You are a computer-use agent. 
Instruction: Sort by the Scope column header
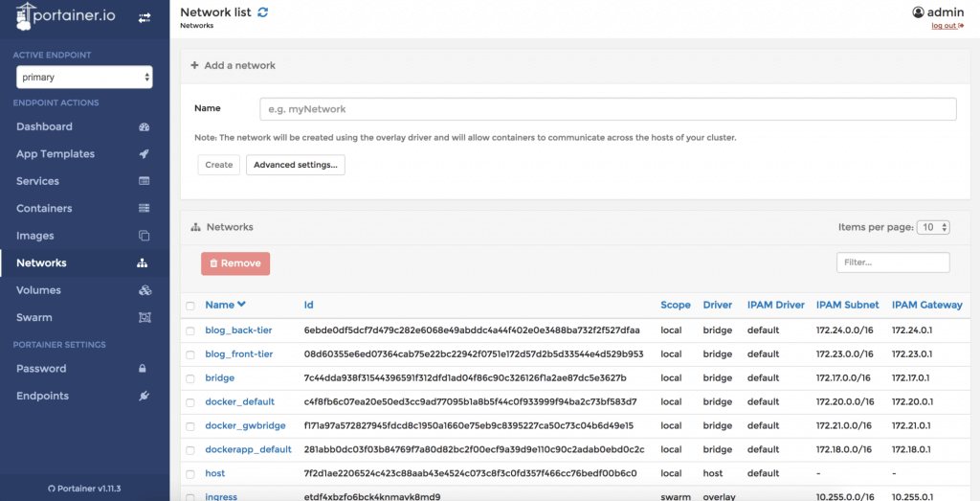[x=676, y=306]
